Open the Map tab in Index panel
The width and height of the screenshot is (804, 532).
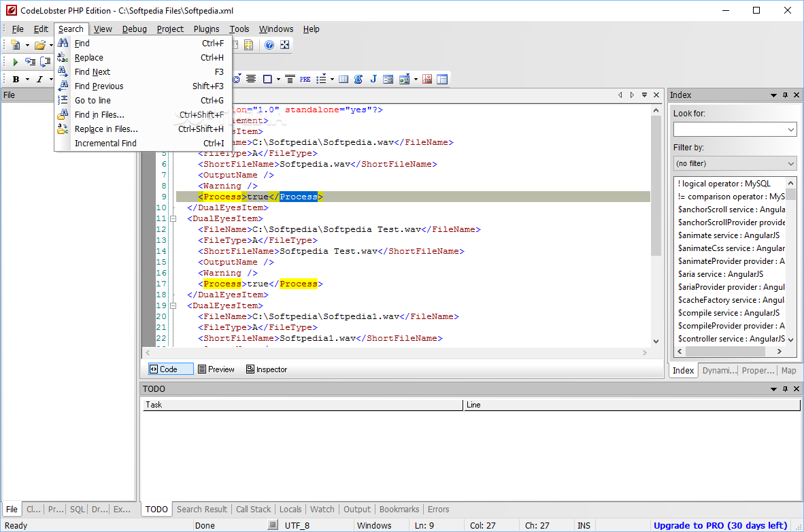(788, 370)
